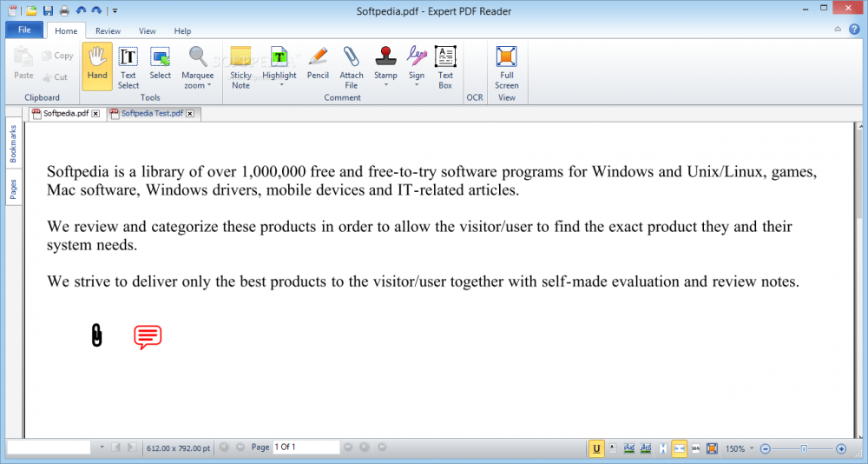Open the Pages side panel
Screen dimensions: 868x464
click(13, 189)
